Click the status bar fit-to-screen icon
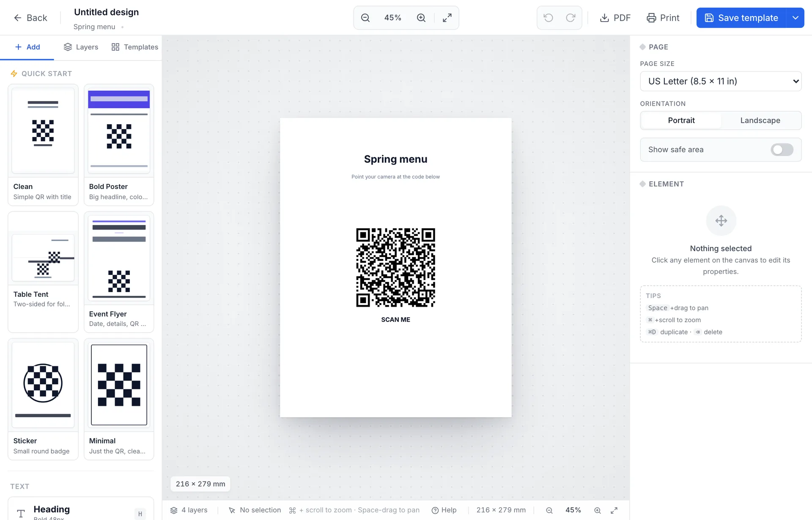Screen dimensions: 812x520 [614, 510]
